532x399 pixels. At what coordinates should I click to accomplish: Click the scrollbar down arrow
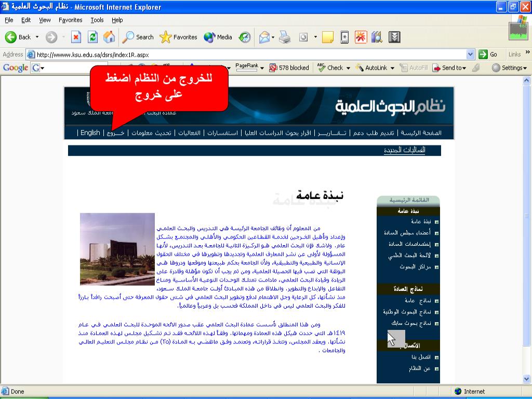tap(527, 379)
